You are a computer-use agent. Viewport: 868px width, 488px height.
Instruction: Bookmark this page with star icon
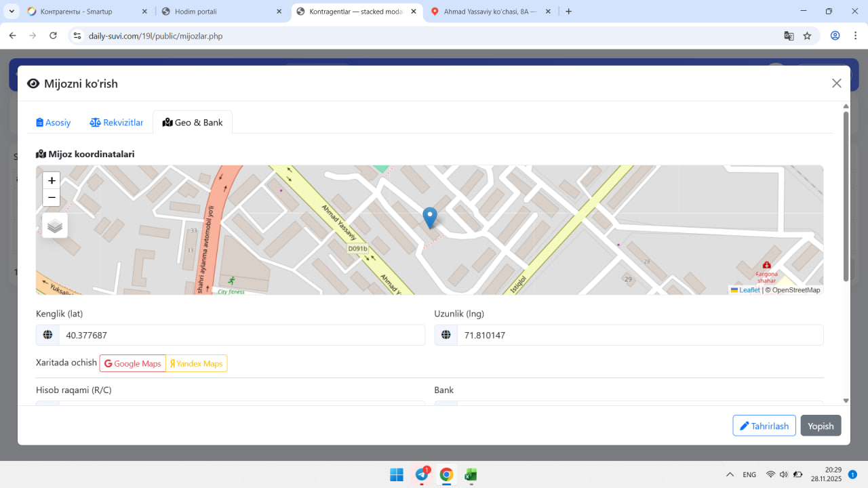point(807,36)
